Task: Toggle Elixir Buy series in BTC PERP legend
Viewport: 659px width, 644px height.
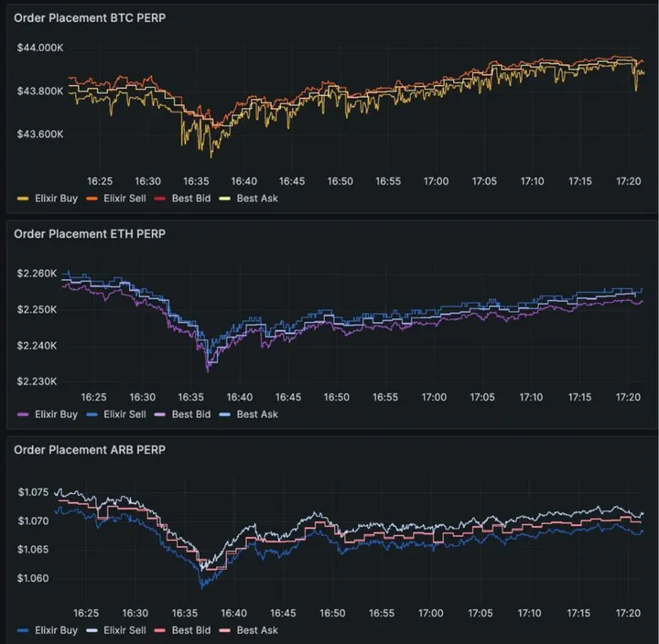Action: [x=56, y=199]
